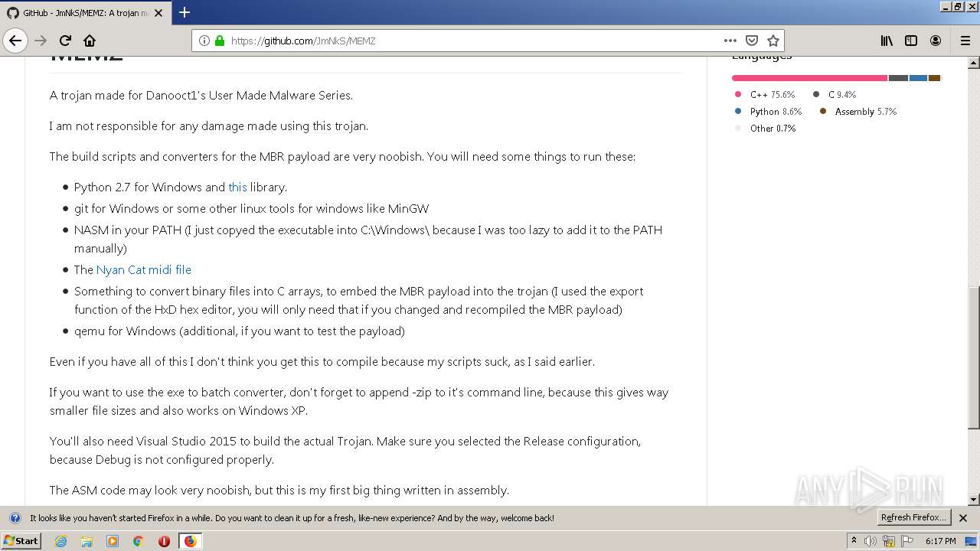This screenshot has width=980, height=551.
Task: Open the Action Center flag icon
Action: [908, 541]
